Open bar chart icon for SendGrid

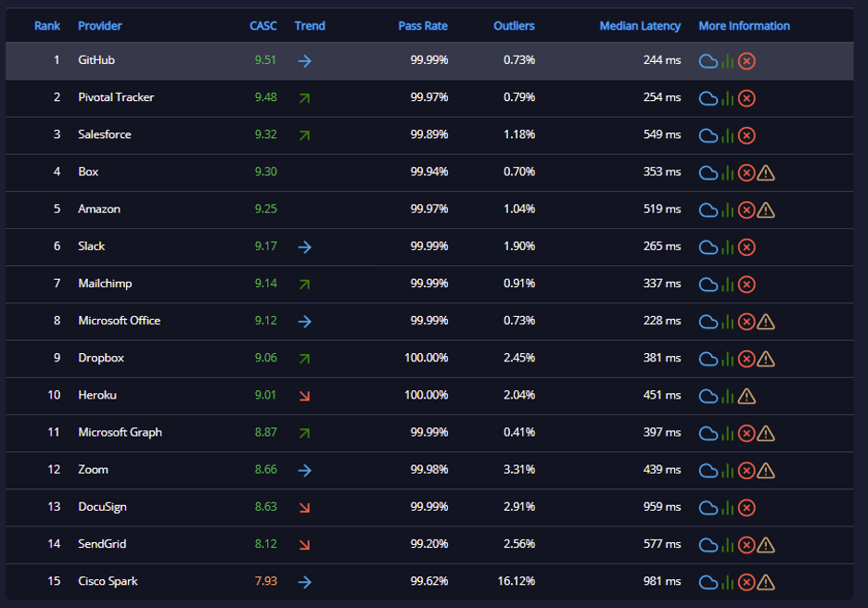point(727,545)
